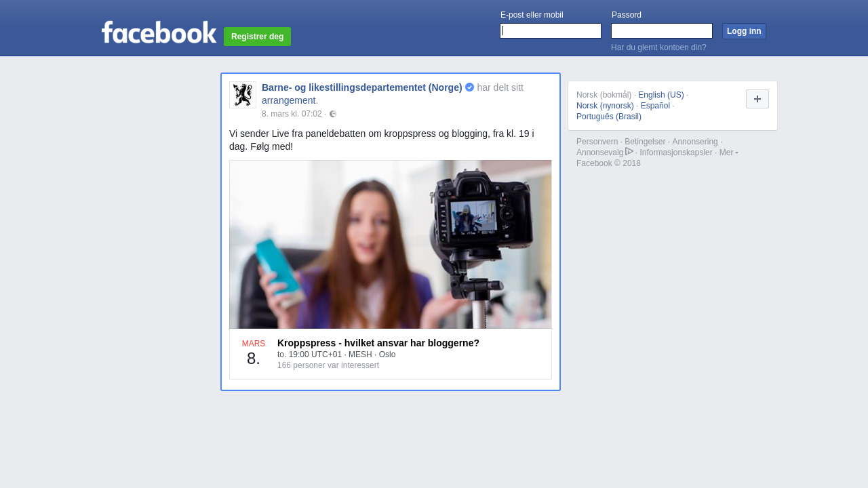Click the AdChoices triangle icon
Viewport: 868px width, 488px height.
pyautogui.click(x=629, y=151)
